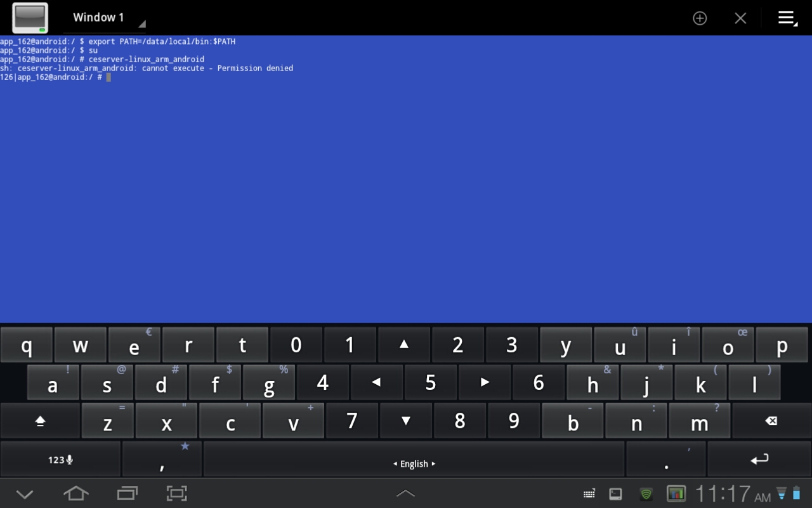The height and width of the screenshot is (508, 812).
Task: Tap the screenshot capture icon
Action: click(x=176, y=493)
